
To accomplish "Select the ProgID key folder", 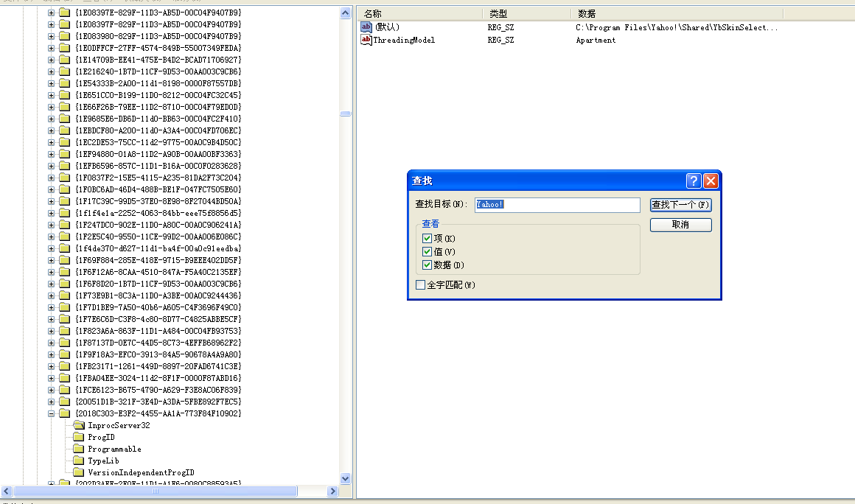I will pyautogui.click(x=79, y=437).
